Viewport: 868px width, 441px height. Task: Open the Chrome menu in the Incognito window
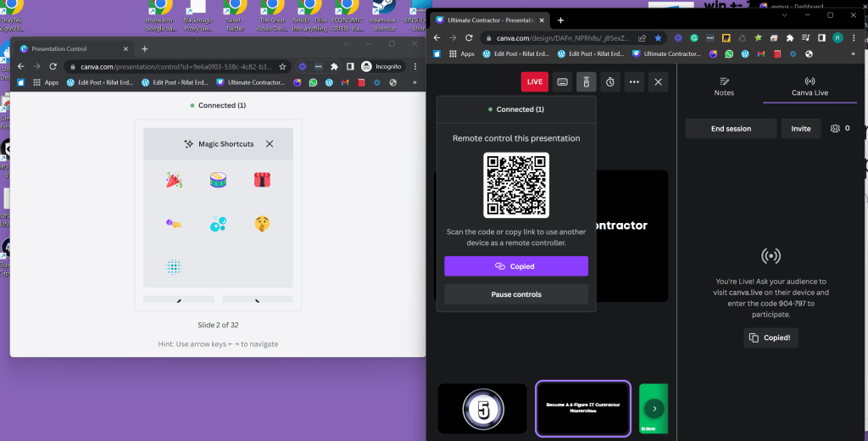point(415,66)
